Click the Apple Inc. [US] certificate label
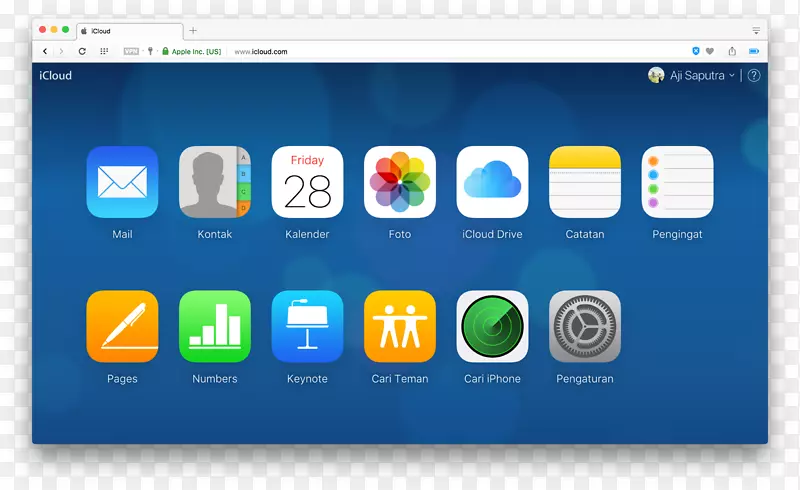This screenshot has width=800, height=490. [196, 52]
